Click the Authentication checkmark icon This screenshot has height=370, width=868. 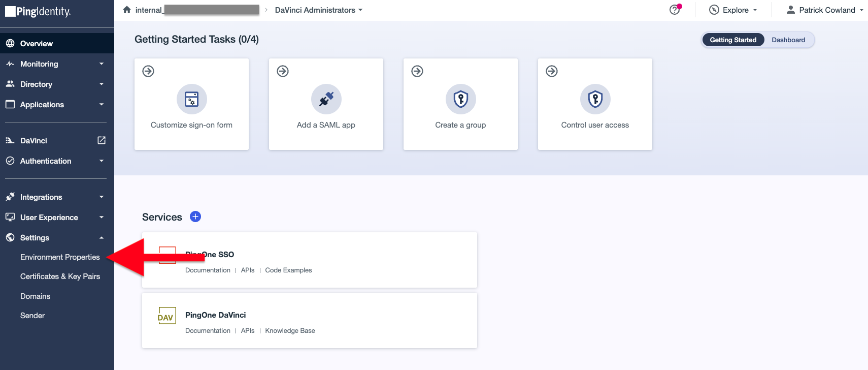coord(10,161)
